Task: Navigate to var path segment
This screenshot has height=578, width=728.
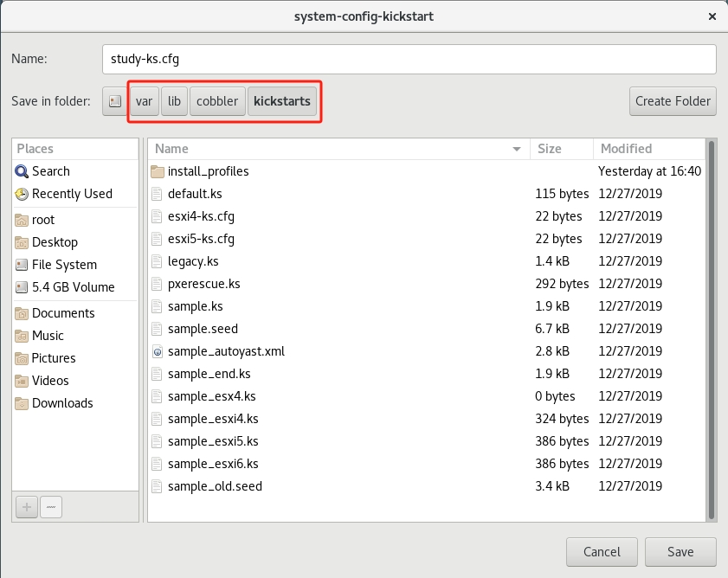Action: (x=144, y=101)
